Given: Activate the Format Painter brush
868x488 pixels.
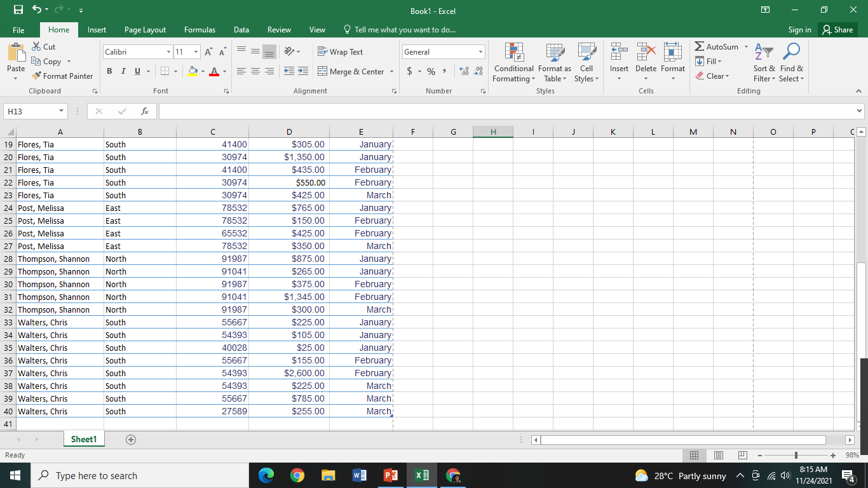Looking at the screenshot, I should click(x=62, y=76).
